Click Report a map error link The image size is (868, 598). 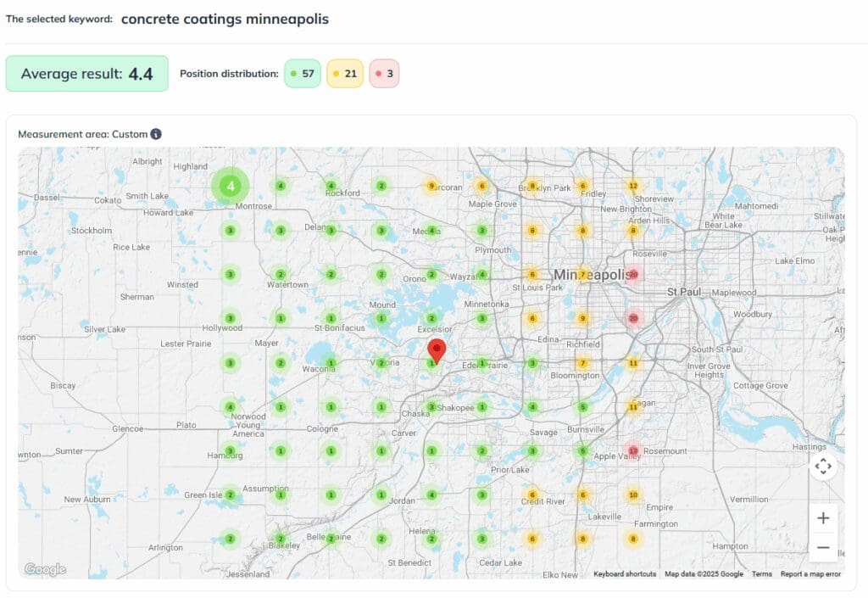pyautogui.click(x=810, y=574)
